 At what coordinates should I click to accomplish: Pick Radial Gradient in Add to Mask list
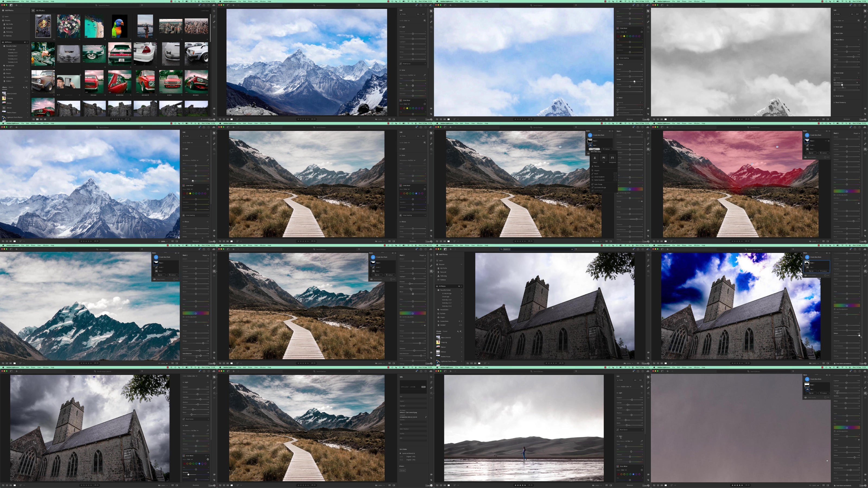(x=599, y=180)
